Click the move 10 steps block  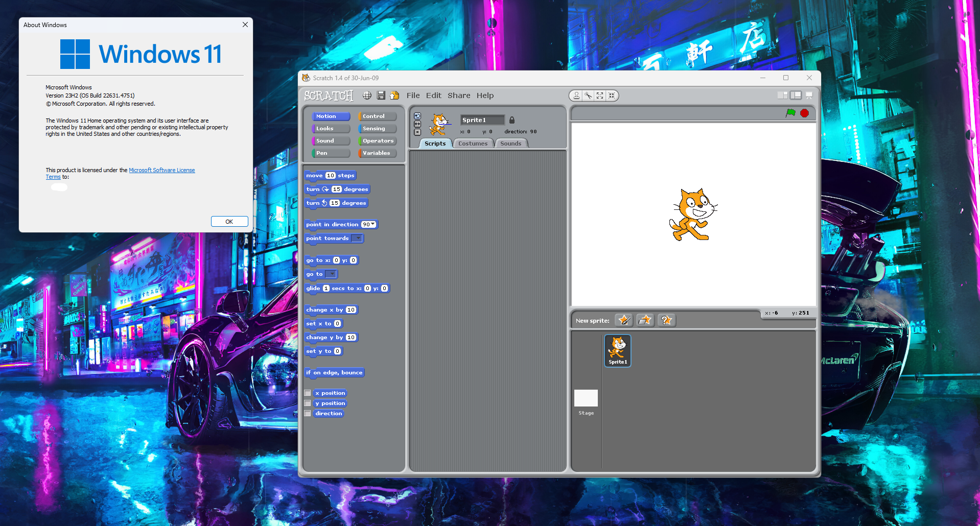[x=331, y=176]
